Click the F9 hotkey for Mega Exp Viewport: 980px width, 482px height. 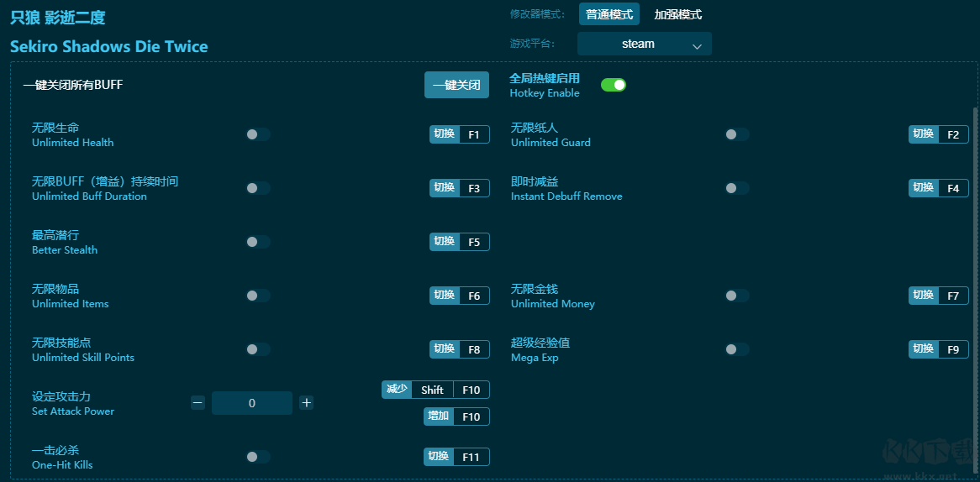tap(939, 349)
